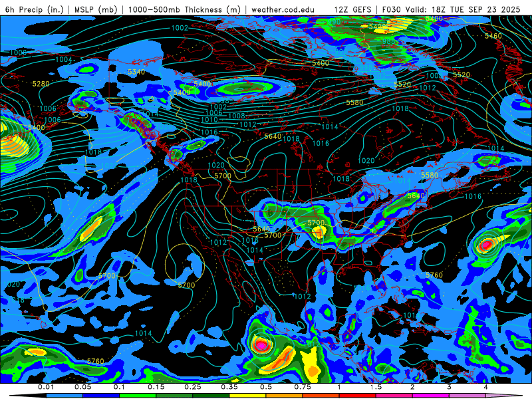Viewport: 532px width, 399px height.
Task: Click the legend value 3
Action: (450, 387)
